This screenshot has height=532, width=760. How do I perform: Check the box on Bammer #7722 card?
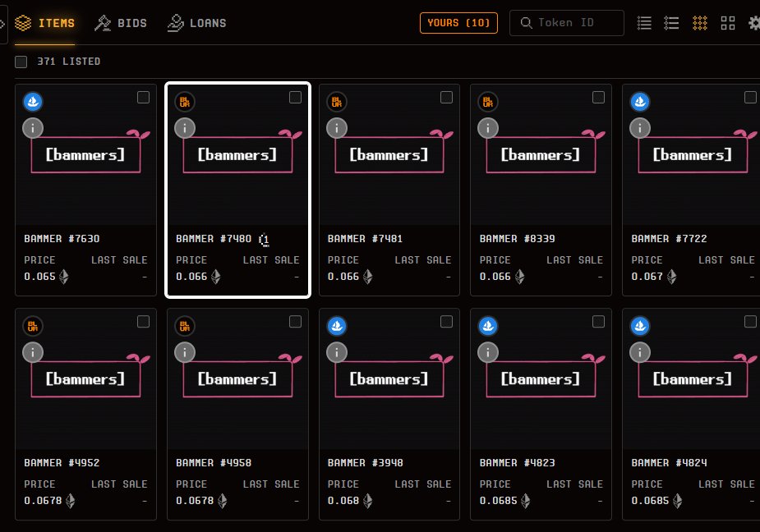pos(750,98)
